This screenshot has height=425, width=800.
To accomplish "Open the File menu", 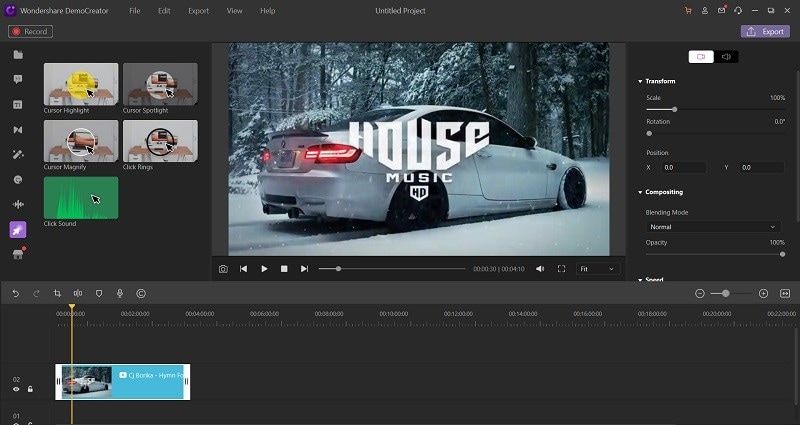I will click(135, 11).
